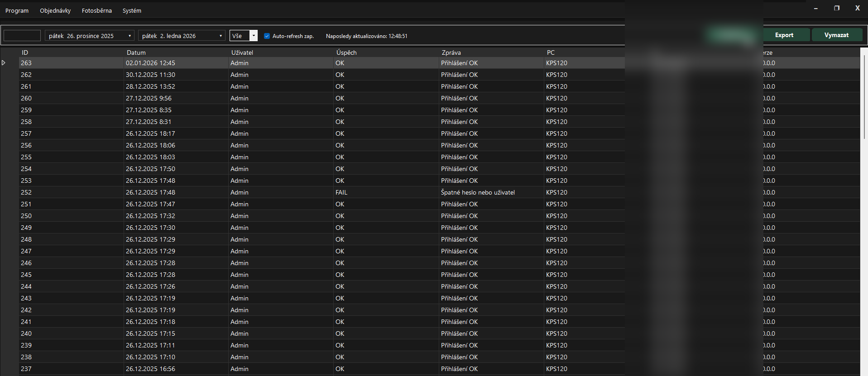Open the Program menu
This screenshot has width=868, height=376.
tap(17, 10)
